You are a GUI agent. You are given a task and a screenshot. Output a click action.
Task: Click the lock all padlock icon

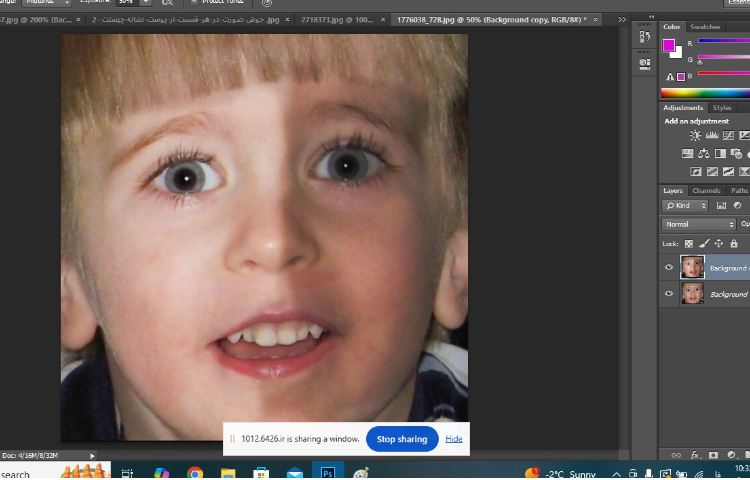(x=734, y=243)
